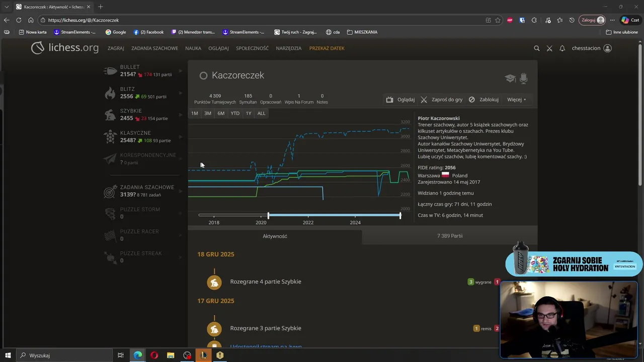
Task: Select the YTD chart range
Action: coord(235,113)
